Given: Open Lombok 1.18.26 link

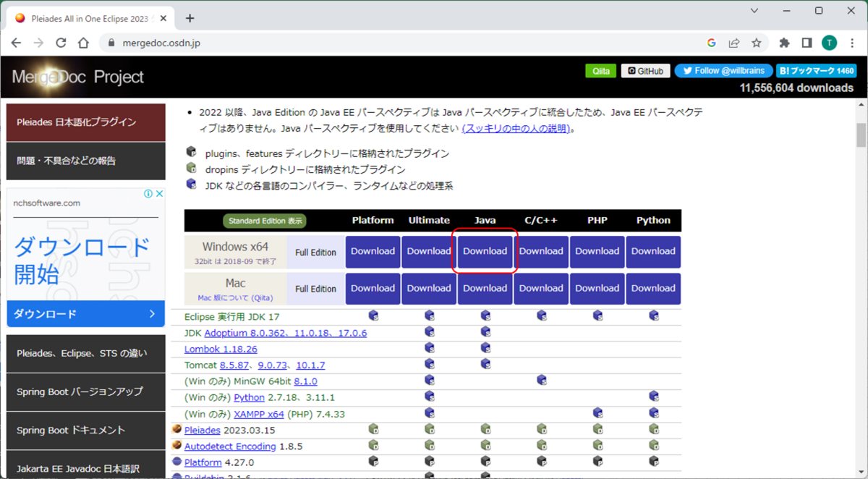Looking at the screenshot, I should [221, 349].
